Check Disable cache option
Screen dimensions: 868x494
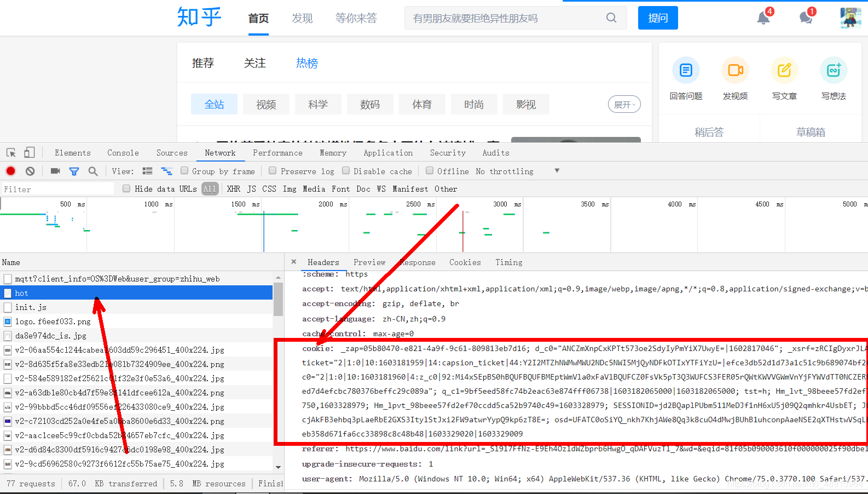346,170
